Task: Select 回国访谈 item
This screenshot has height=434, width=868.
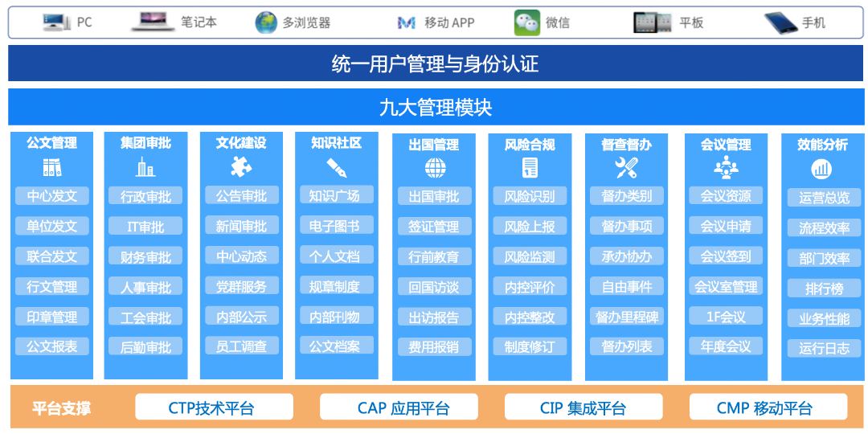Action: coord(435,287)
